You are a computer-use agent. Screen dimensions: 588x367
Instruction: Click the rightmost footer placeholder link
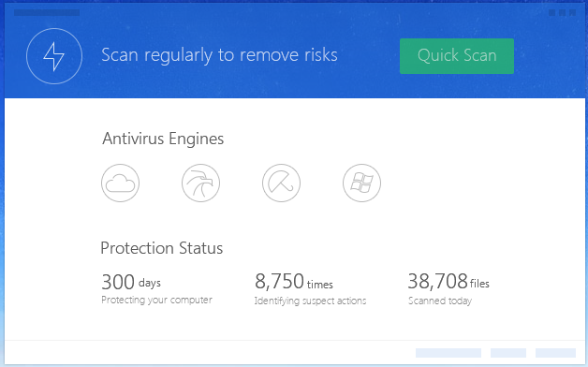coord(555,353)
